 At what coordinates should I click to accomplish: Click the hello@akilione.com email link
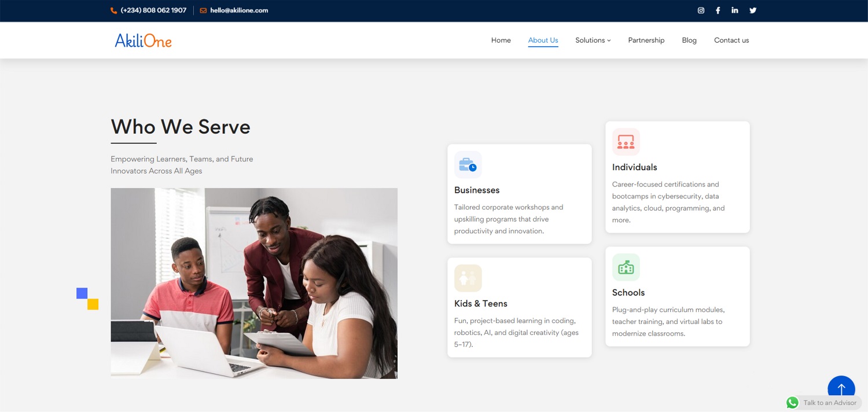click(x=238, y=10)
